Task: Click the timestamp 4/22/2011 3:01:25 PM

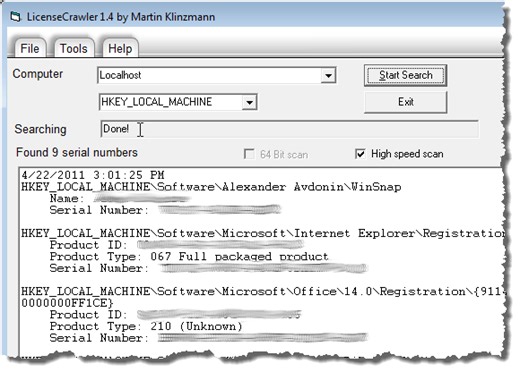Action: pos(93,175)
